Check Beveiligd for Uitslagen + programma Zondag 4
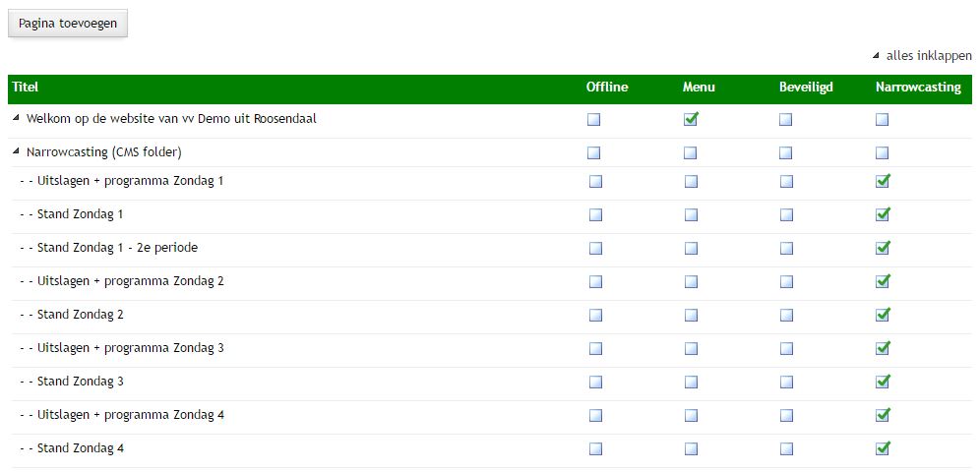Screen dimensions: 980x472 (786, 415)
